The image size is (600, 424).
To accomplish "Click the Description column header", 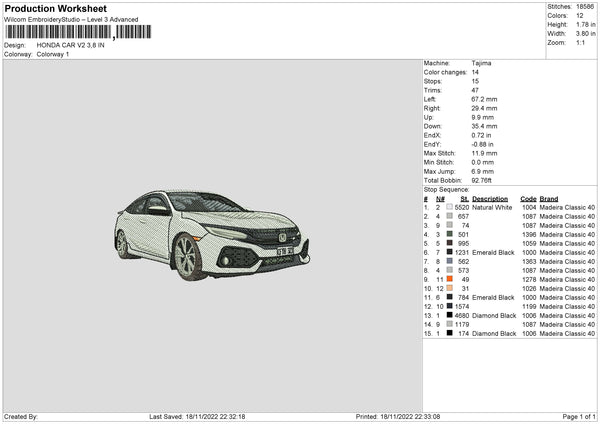I will click(491, 198).
